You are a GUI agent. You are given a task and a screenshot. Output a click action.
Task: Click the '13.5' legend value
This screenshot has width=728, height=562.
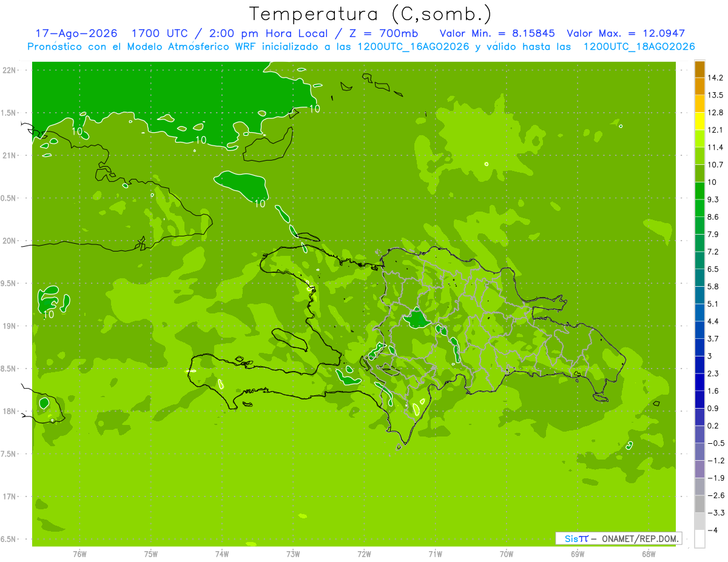715,95
